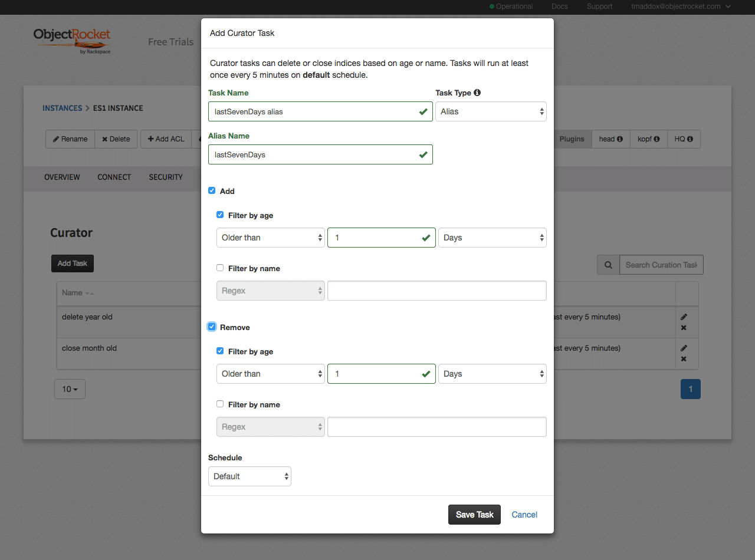Viewport: 755px width, 560px height.
Task: Disable the Remove checkbox
Action: pyautogui.click(x=212, y=327)
